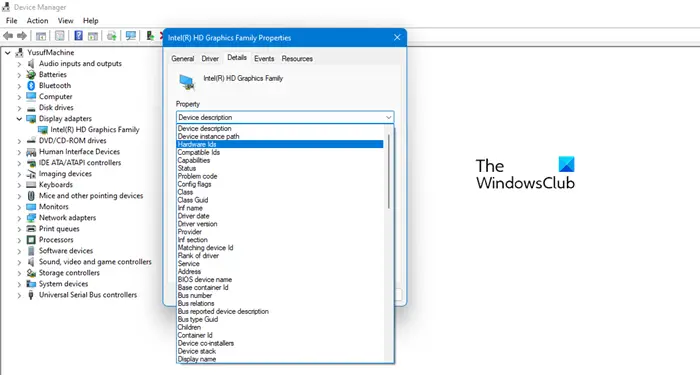Select Hardware Ids from the list
700x375 pixels.
point(280,144)
